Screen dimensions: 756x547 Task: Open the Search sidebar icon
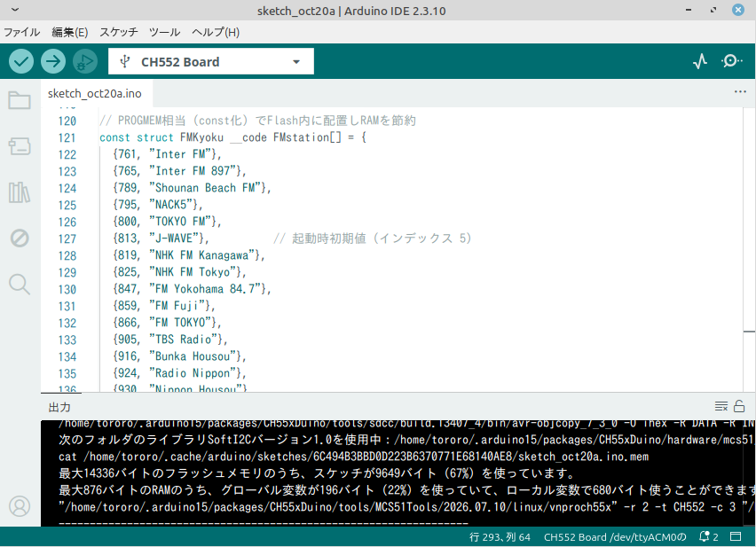pyautogui.click(x=20, y=284)
